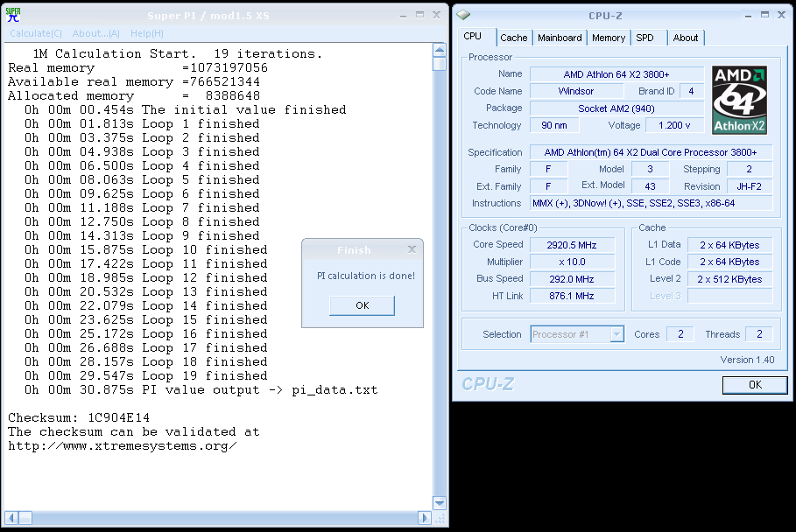The image size is (796, 532).
Task: Close the Finish dialog with its X
Action: 412,249
